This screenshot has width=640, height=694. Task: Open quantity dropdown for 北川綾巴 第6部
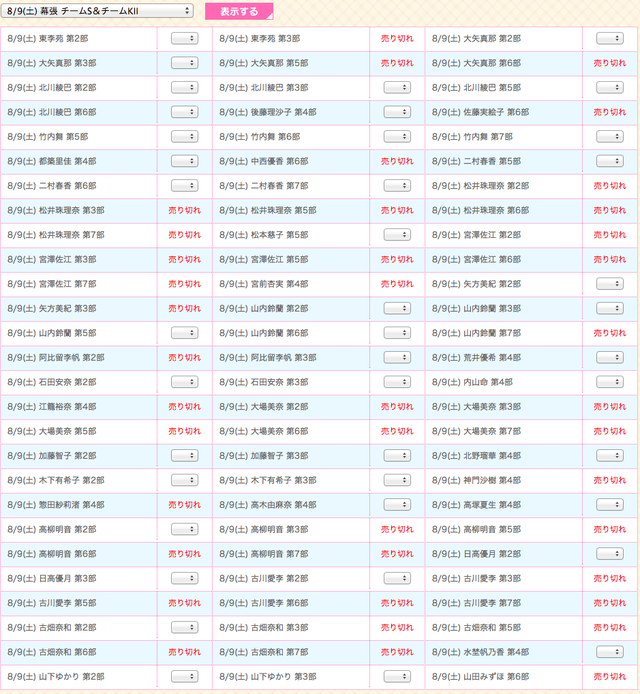(185, 112)
